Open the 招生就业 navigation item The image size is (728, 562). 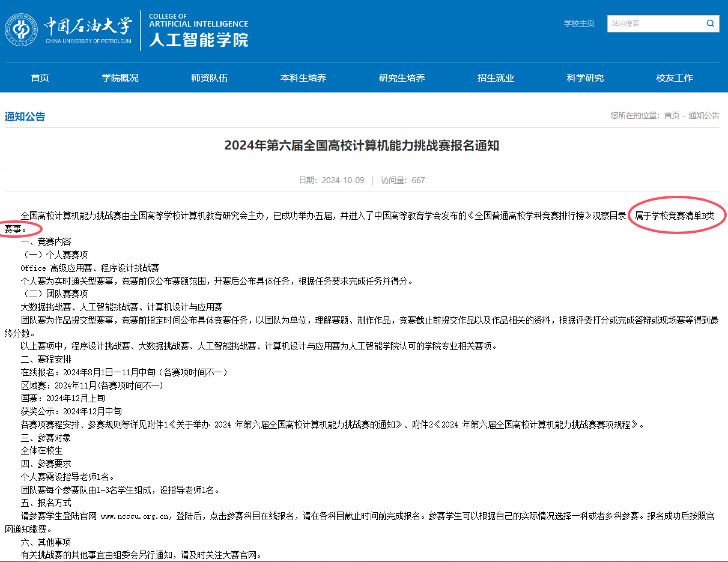click(496, 77)
